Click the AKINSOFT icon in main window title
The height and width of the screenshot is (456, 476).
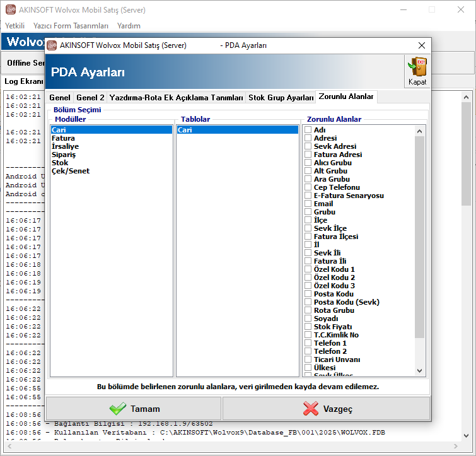click(11, 9)
